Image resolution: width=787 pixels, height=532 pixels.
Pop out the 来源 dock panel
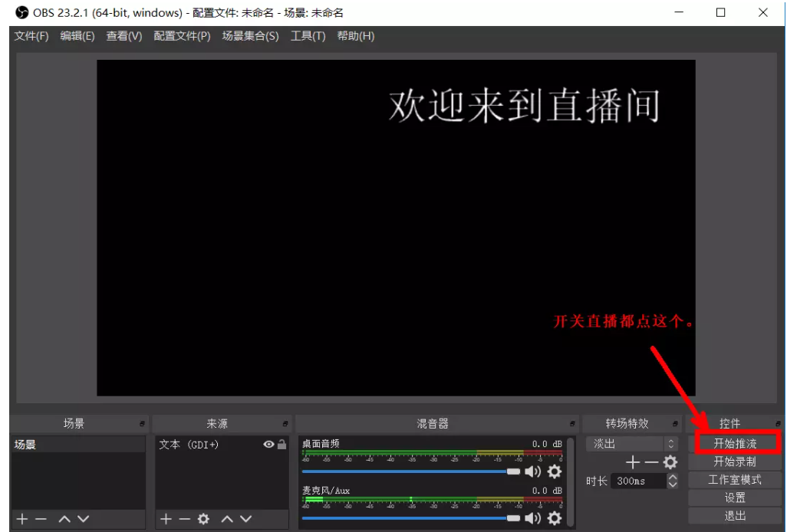point(285,424)
